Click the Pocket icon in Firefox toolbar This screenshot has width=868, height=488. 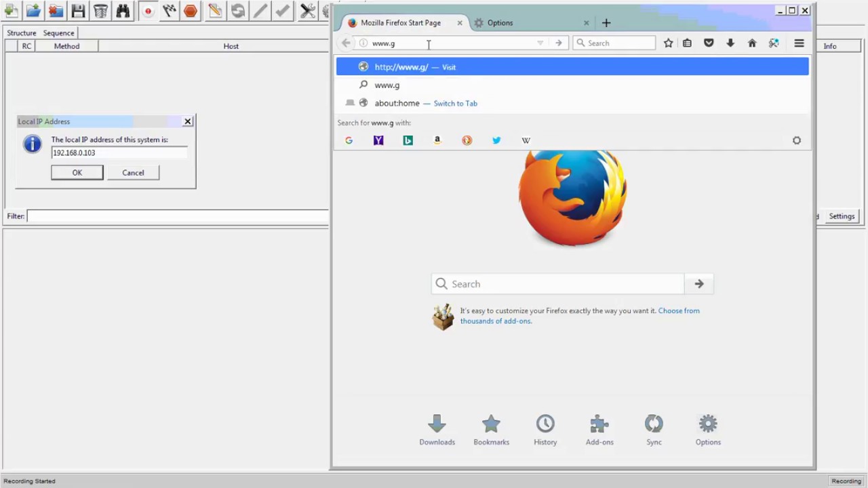(709, 43)
